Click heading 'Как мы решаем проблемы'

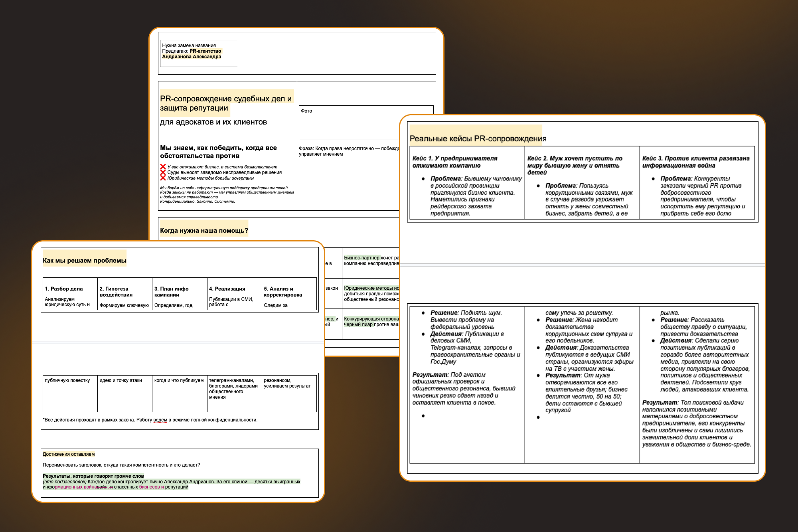(x=85, y=261)
